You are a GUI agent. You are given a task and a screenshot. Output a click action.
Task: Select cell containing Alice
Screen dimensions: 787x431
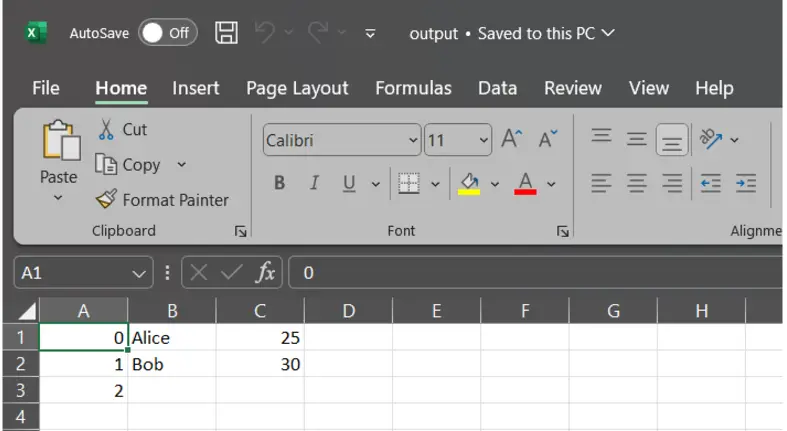click(172, 337)
